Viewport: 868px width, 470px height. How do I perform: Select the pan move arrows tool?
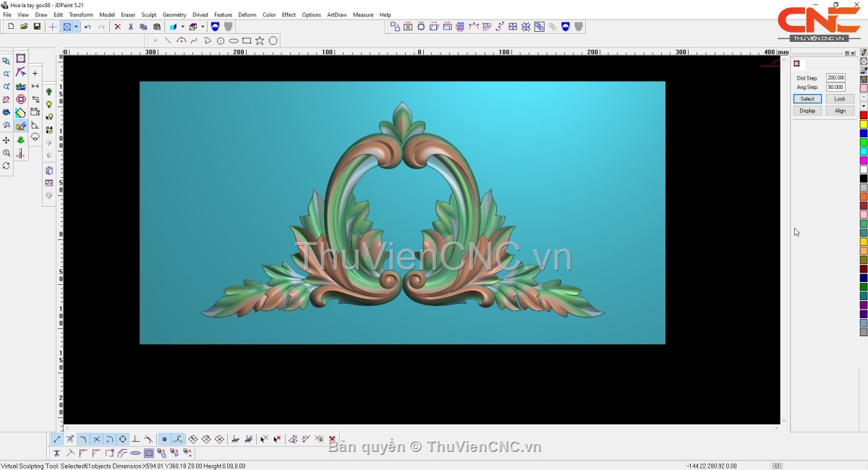coord(7,140)
